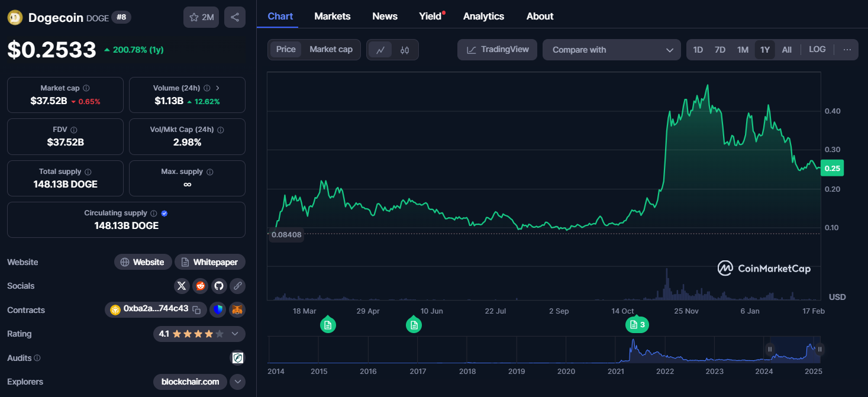Open the blockchair.com explorer link

point(191,382)
